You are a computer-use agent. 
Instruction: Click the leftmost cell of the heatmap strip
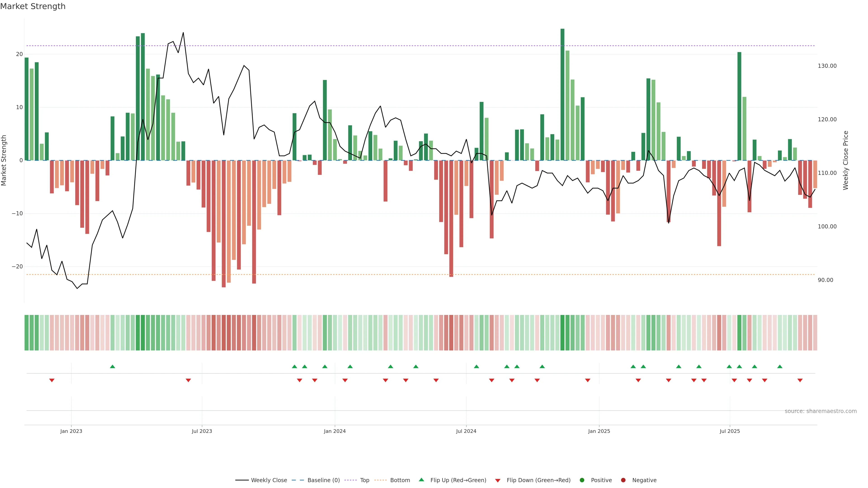pos(27,333)
